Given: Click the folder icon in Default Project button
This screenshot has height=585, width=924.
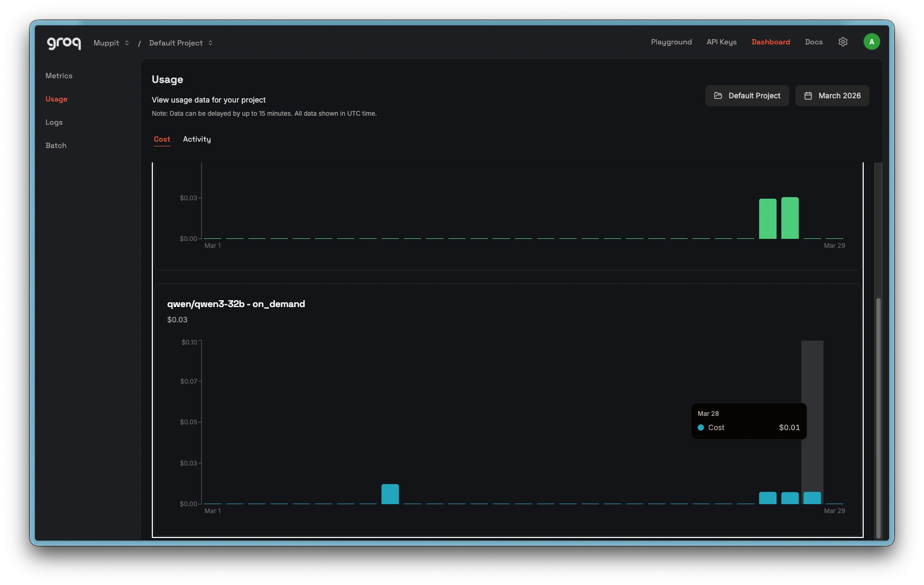Looking at the screenshot, I should (x=718, y=96).
